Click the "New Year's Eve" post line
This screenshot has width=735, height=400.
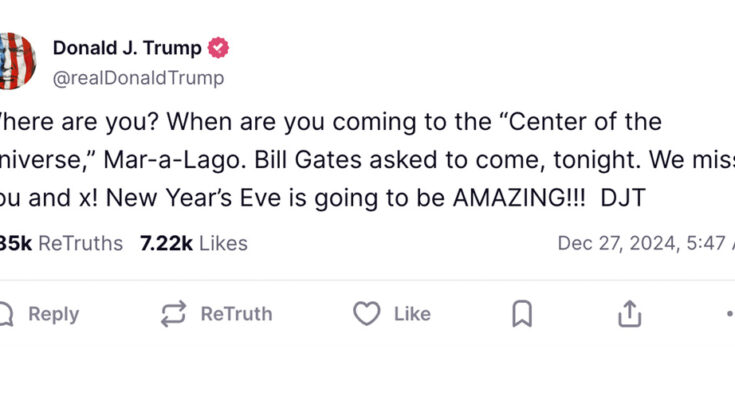(300, 196)
